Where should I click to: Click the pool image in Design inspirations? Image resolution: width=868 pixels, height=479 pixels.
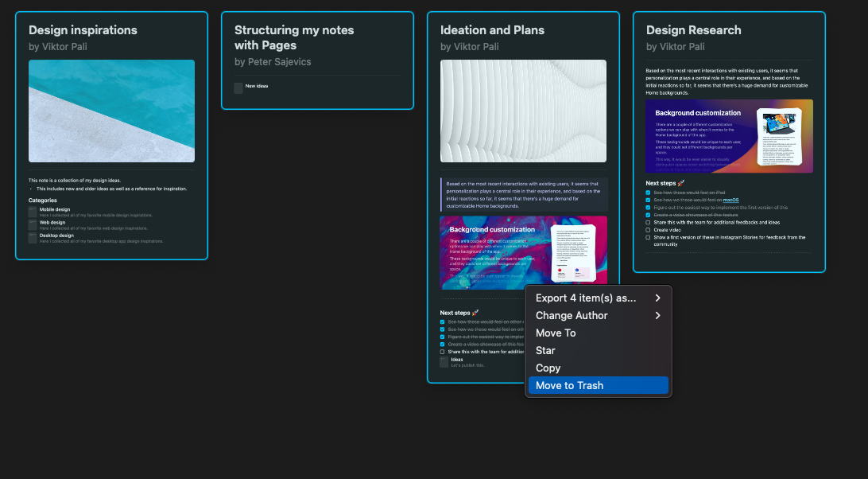point(112,111)
